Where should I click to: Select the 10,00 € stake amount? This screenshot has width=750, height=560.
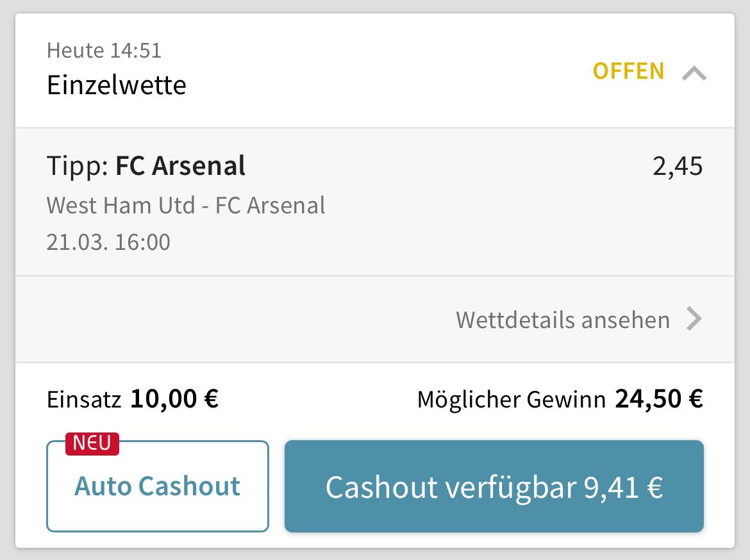coord(174,399)
